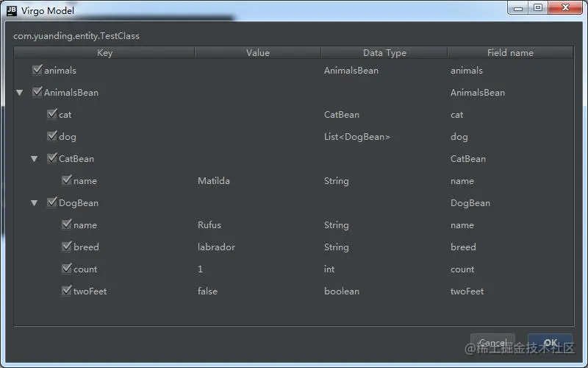Click the OK button

tap(550, 342)
